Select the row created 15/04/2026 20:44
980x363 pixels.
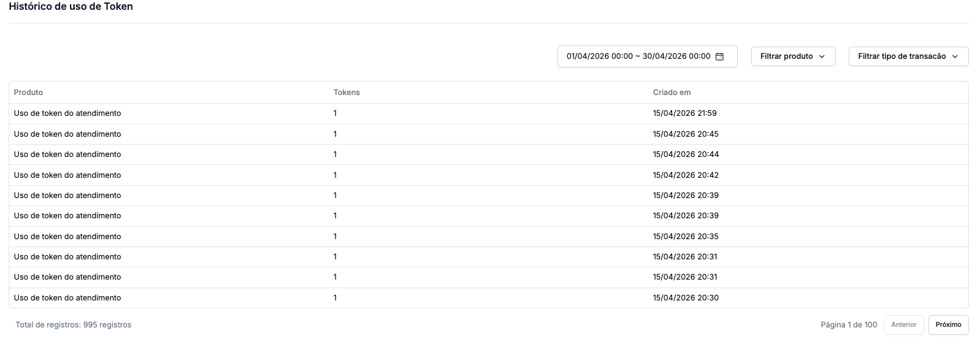tap(489, 155)
